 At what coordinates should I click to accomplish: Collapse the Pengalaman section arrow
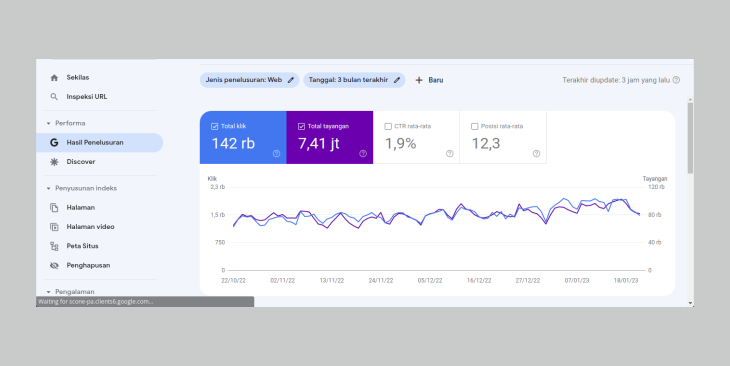48,292
